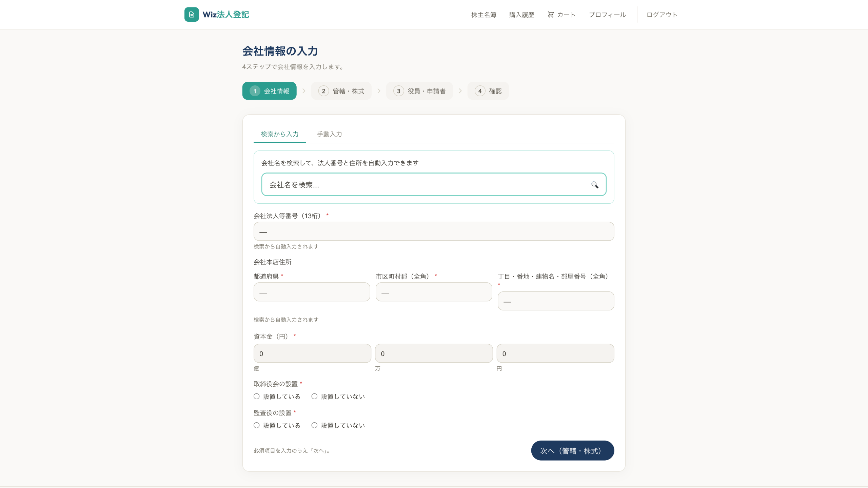868x488 pixels.
Task: Open the カート cart icon
Action: pyautogui.click(x=551, y=15)
